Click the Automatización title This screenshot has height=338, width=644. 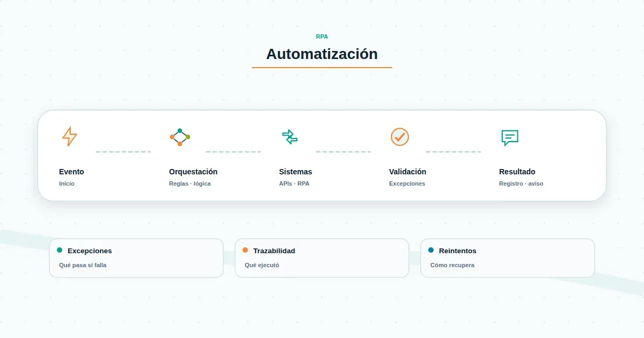coord(322,54)
